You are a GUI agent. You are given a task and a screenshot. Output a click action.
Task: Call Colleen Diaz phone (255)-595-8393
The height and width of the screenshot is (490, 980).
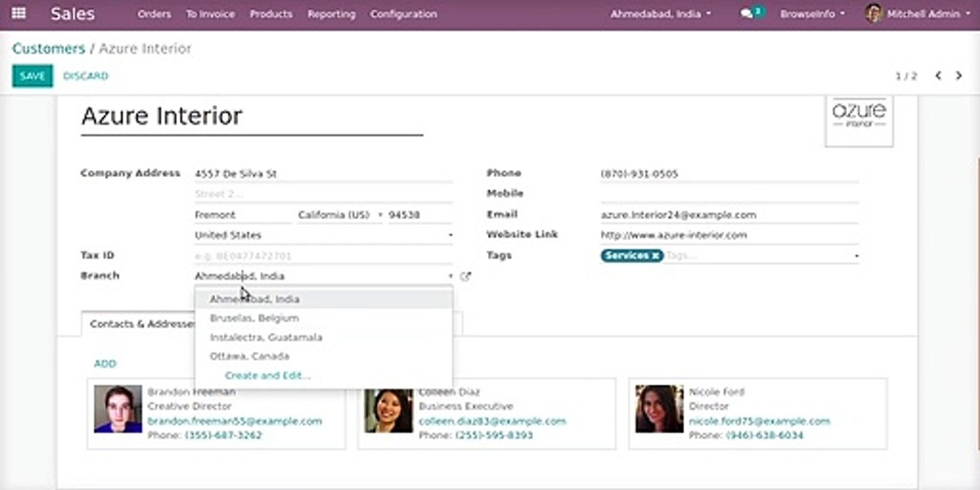[x=494, y=435]
